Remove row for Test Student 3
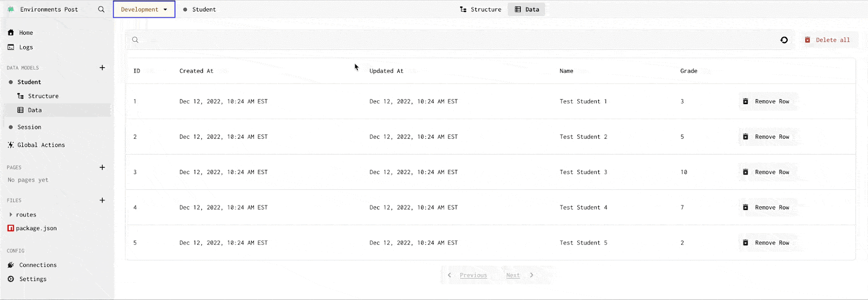The image size is (868, 300). (x=767, y=172)
